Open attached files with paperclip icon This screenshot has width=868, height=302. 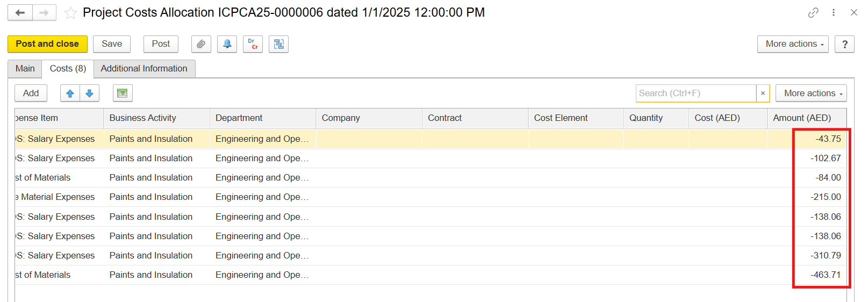tap(201, 44)
